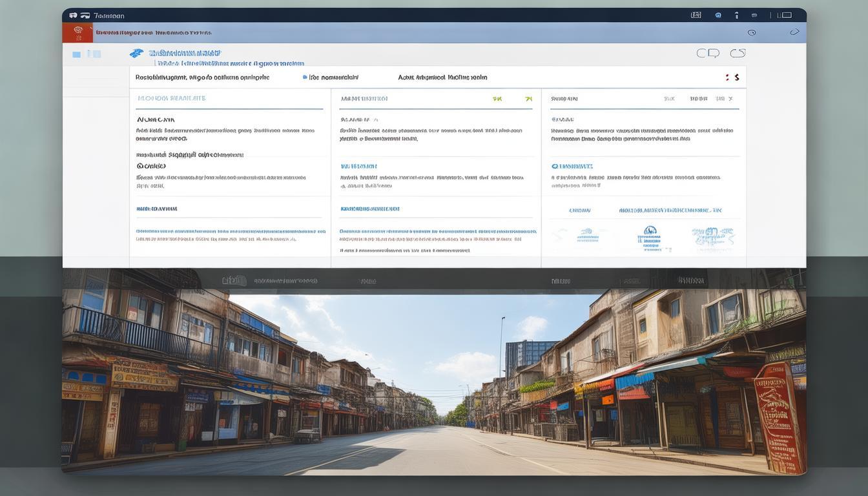The width and height of the screenshot is (868, 496).
Task: Click the pen-shaped icon in the blue header bar
Action: [794, 32]
